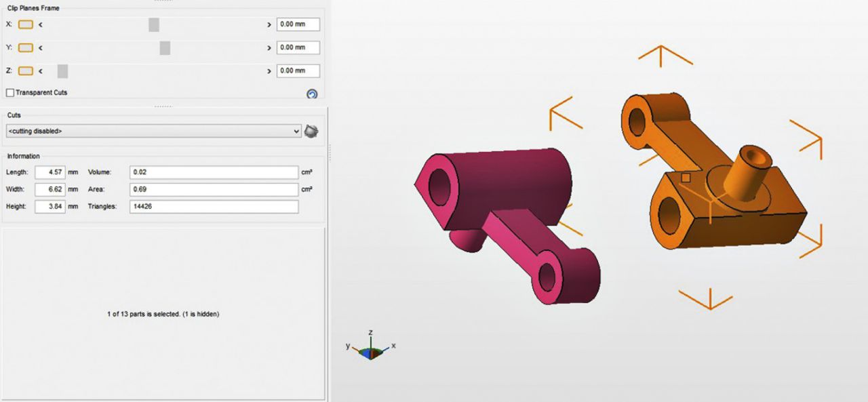Click the bottom orange arrow below orange part
Screen dimensions: 868x402
click(709, 298)
